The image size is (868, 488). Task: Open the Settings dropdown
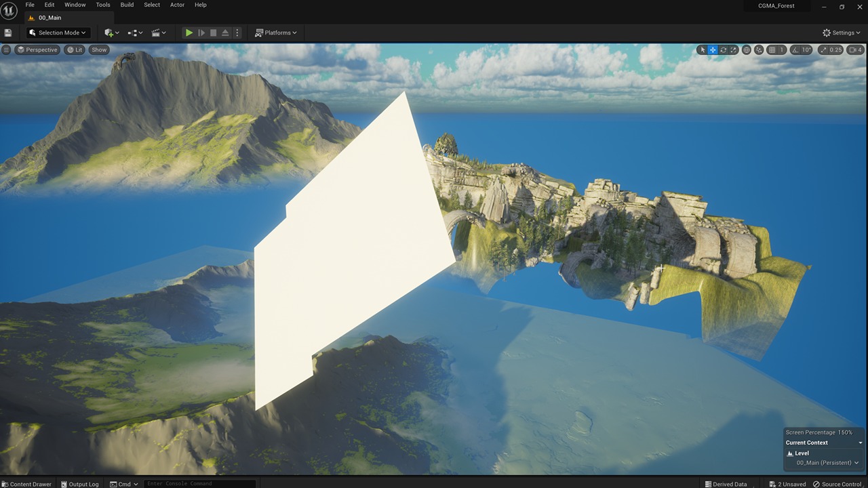(x=842, y=33)
